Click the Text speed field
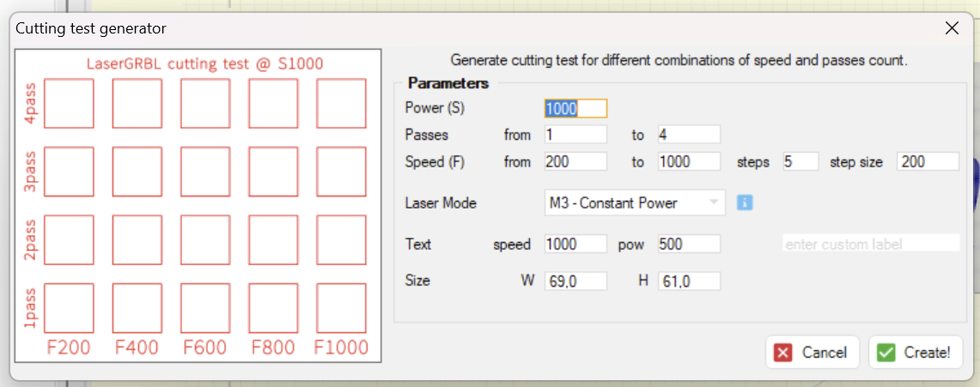Screen dimensions: 980x387 click(575, 245)
